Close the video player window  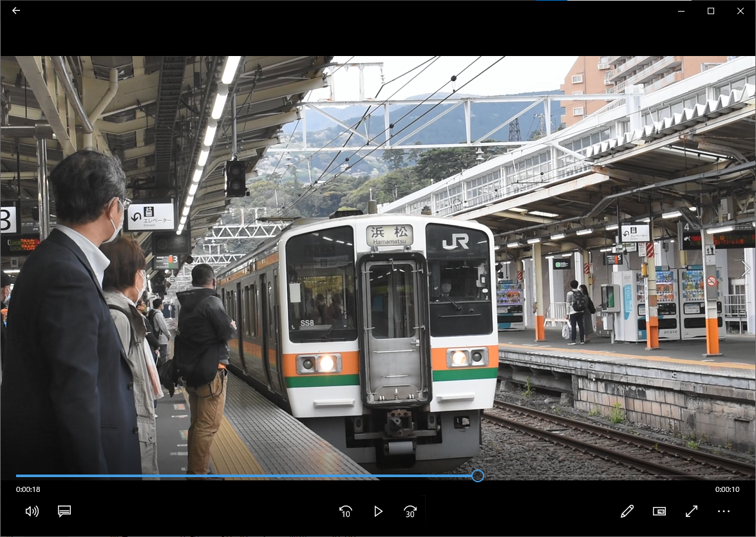coord(740,10)
